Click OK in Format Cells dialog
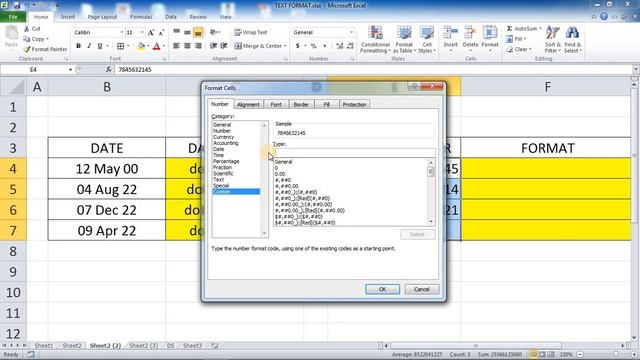 pos(382,289)
